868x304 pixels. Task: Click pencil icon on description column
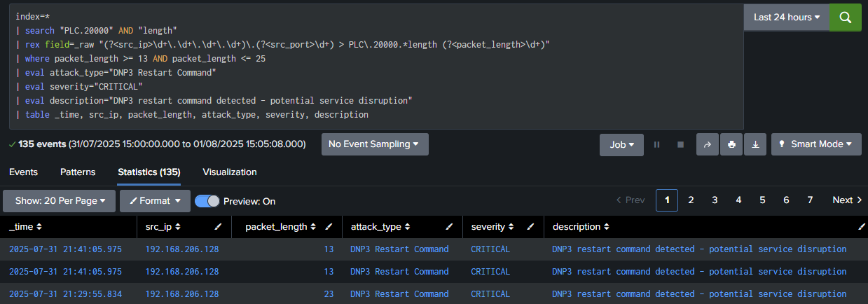(862, 227)
